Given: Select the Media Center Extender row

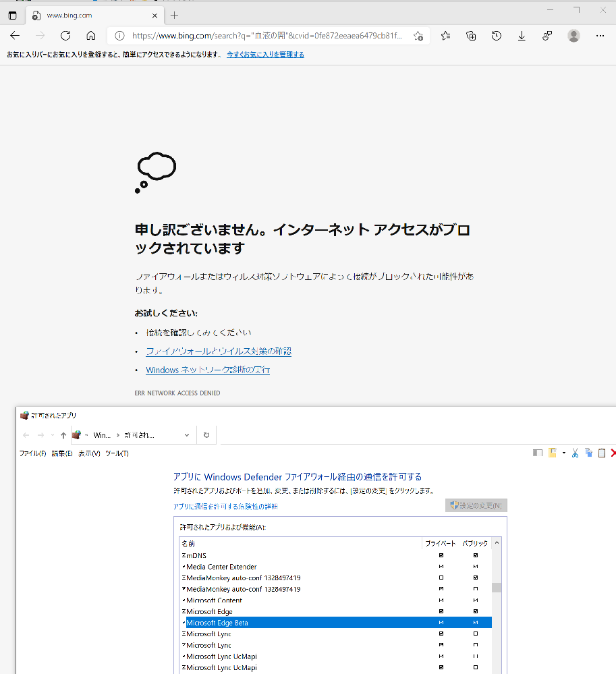Looking at the screenshot, I should 336,567.
